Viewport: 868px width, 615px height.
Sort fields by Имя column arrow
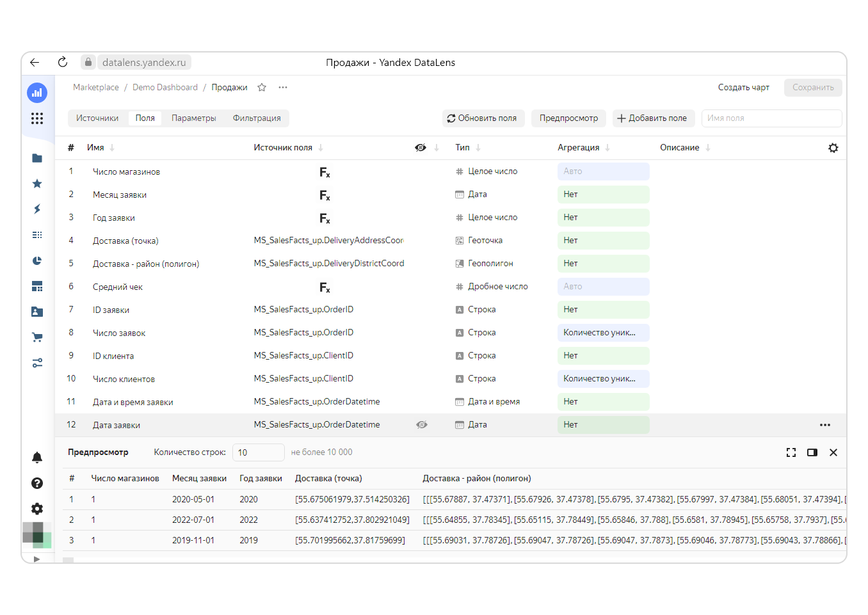(112, 148)
